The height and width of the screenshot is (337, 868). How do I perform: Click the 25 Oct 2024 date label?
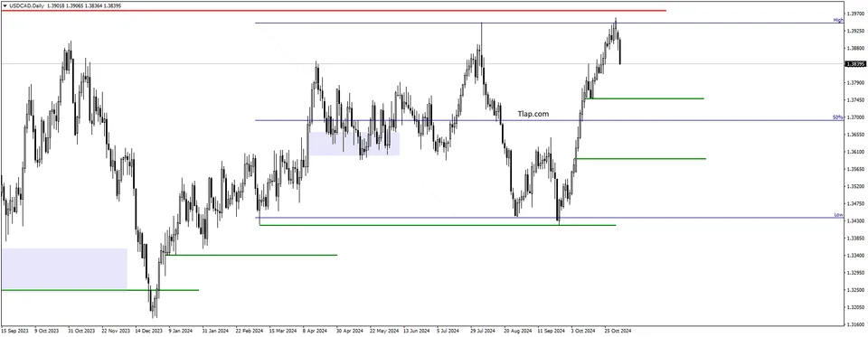[618, 331]
